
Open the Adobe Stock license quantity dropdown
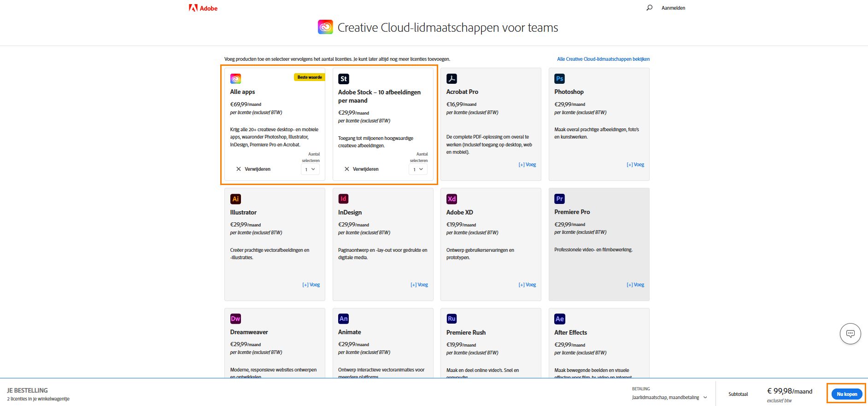pos(418,169)
